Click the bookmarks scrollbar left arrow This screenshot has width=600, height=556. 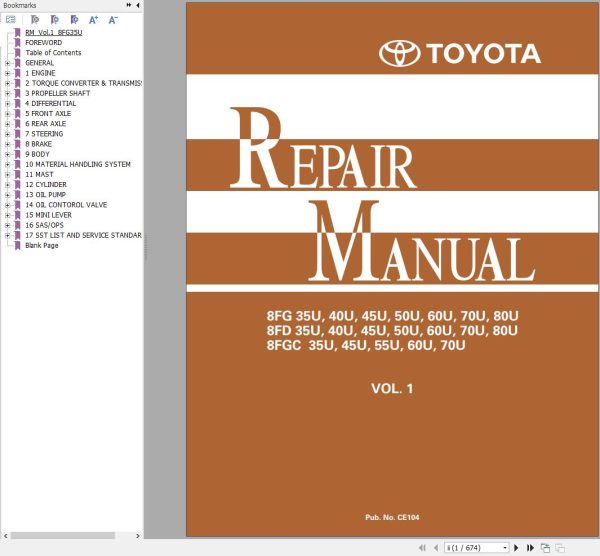click(x=5, y=536)
